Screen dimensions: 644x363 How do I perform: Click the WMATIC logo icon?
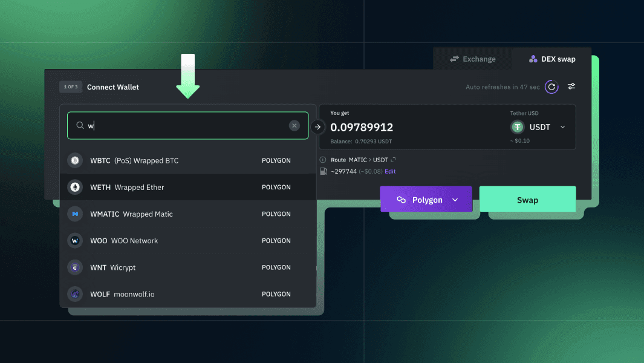coord(75,214)
